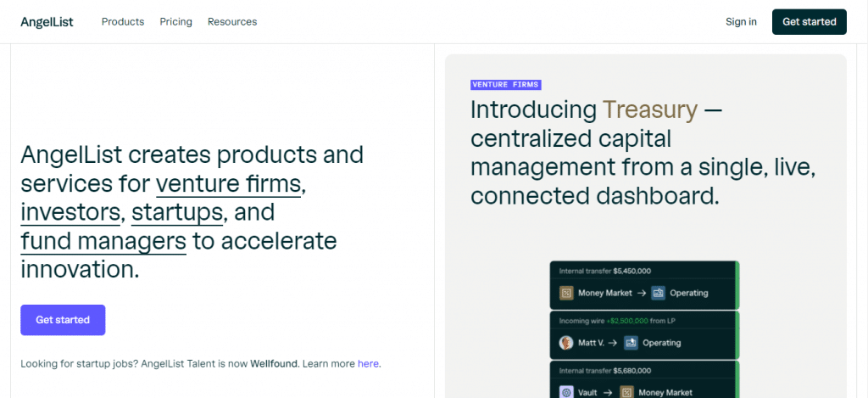Screen dimensions: 868x398
Task: Follow the "startups" underlined link
Action: coord(177,212)
